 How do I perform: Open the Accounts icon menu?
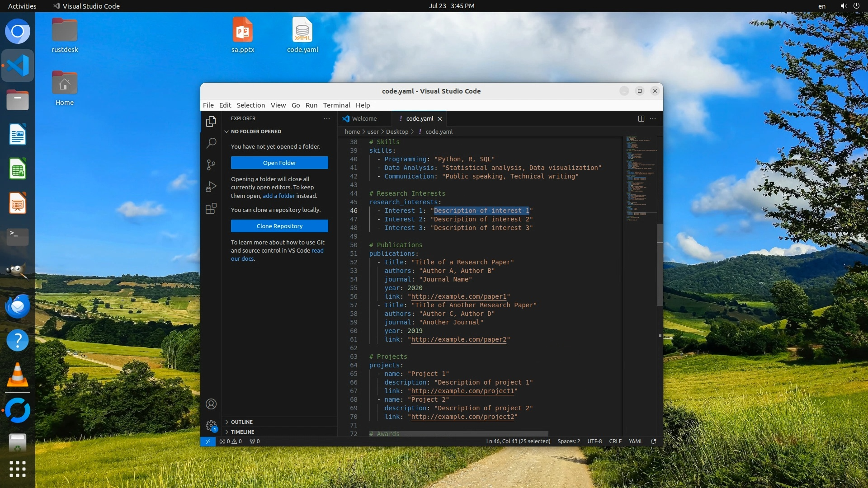click(211, 404)
